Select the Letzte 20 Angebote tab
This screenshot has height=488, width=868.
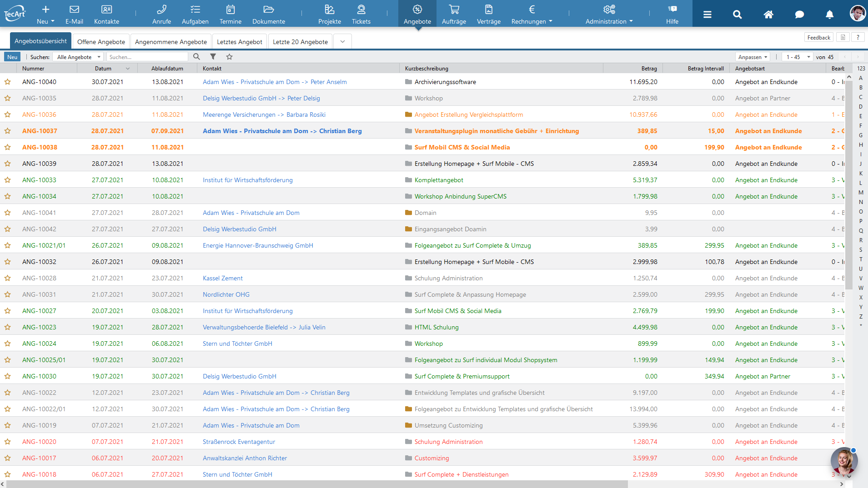click(x=300, y=42)
